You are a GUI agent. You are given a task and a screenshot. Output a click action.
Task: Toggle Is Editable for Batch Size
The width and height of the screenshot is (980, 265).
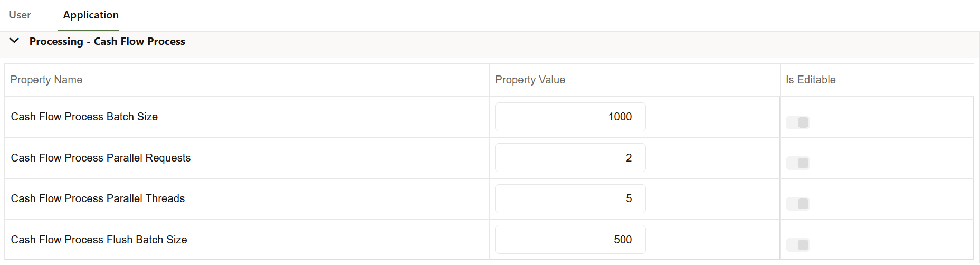point(797,122)
